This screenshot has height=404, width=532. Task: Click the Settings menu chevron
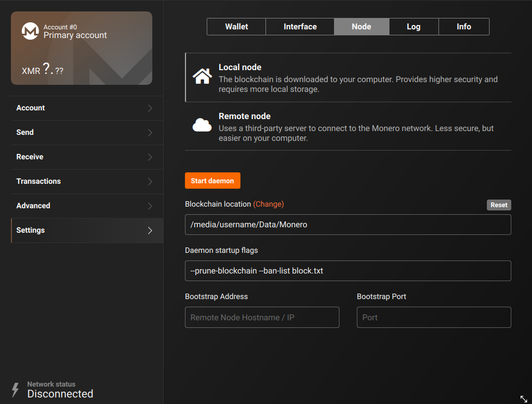150,231
